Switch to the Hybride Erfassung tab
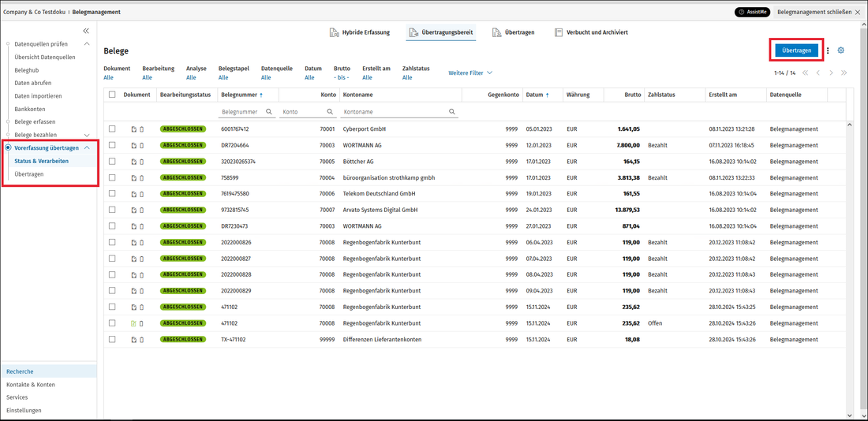868x421 pixels. [x=359, y=32]
